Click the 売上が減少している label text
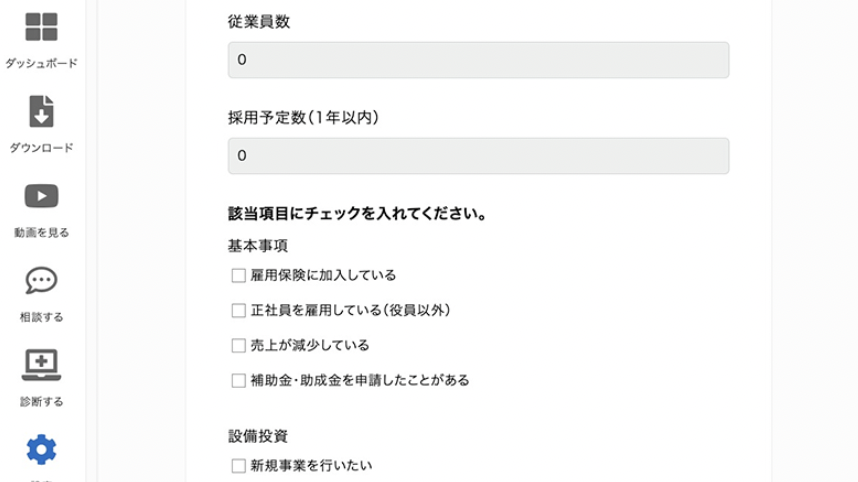The image size is (858, 482). click(310, 345)
